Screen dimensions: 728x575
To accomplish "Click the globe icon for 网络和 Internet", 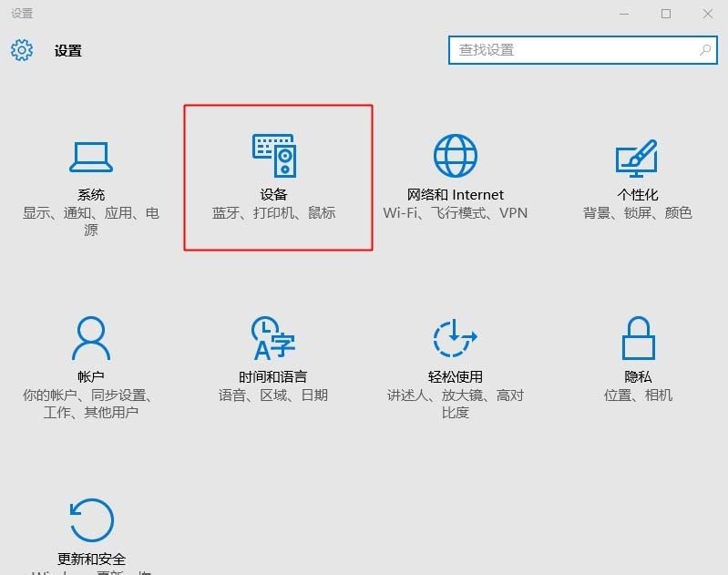I will tap(456, 156).
